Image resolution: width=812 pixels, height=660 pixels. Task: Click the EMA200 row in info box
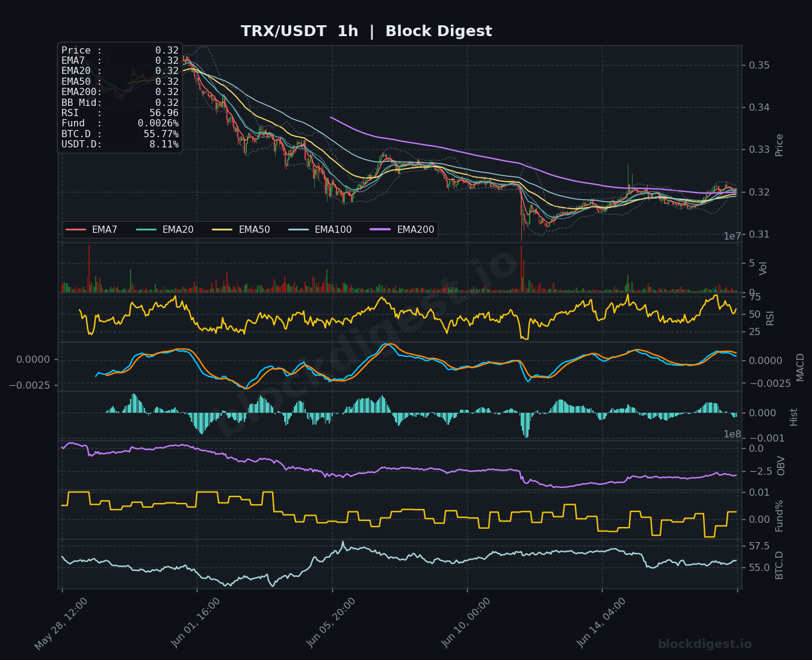(120, 92)
